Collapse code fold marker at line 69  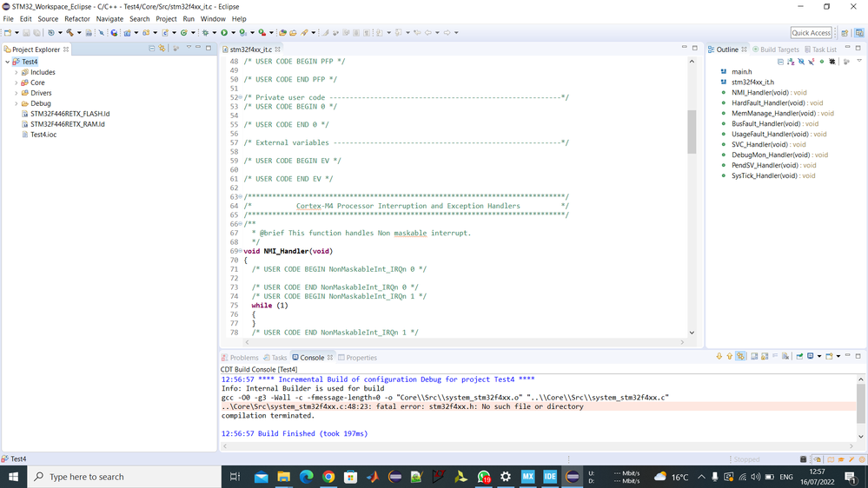241,251
